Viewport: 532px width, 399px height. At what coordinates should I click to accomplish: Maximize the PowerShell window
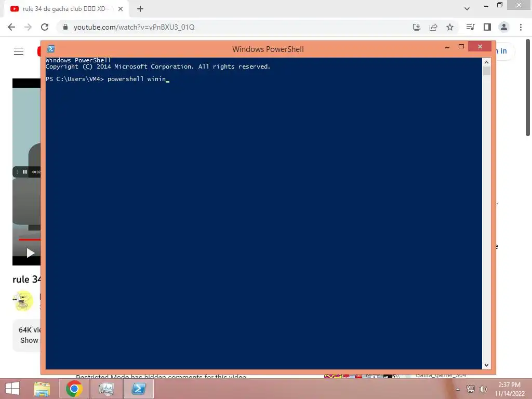coord(461,46)
